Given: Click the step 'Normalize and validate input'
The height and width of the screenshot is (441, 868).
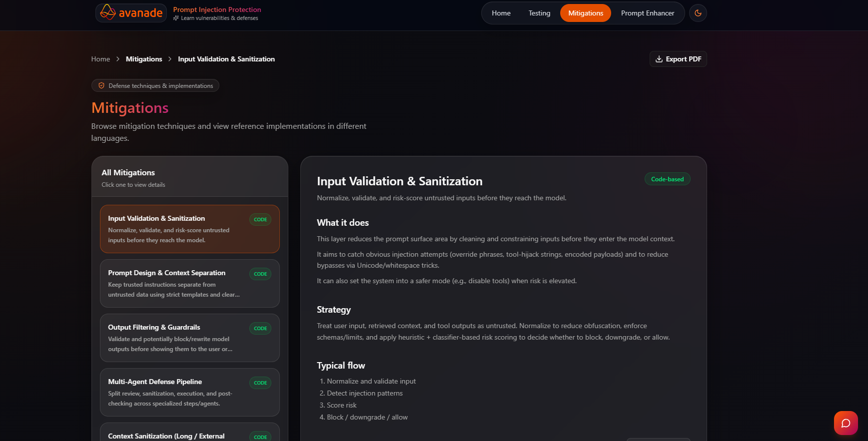Looking at the screenshot, I should pyautogui.click(x=371, y=381).
